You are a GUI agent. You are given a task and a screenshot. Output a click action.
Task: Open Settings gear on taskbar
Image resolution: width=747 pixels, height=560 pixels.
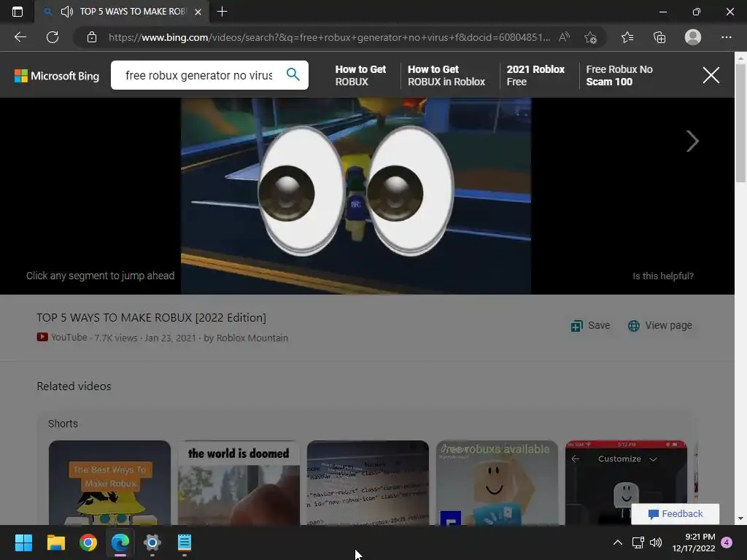click(x=152, y=542)
